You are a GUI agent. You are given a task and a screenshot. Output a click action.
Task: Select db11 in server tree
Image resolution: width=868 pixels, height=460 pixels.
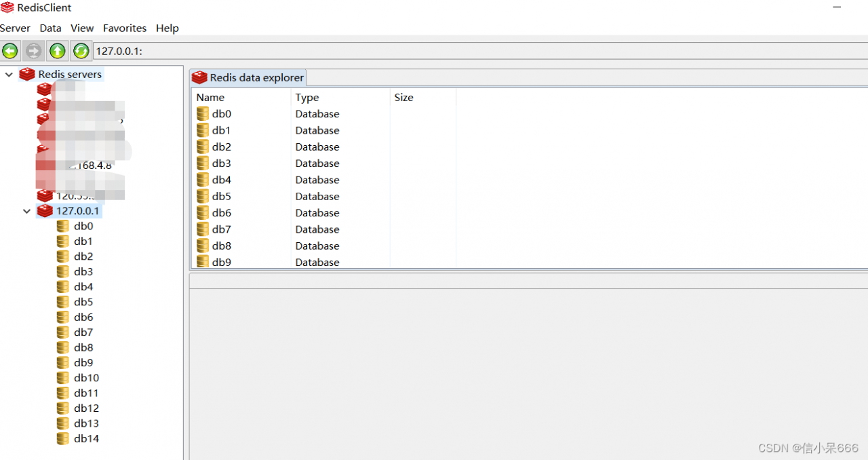pos(86,393)
